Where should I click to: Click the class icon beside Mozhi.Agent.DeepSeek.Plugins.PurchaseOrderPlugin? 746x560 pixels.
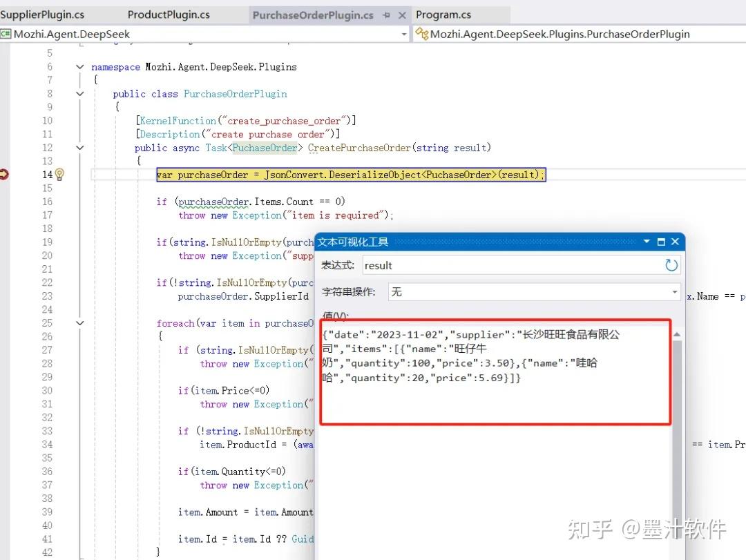tap(421, 34)
